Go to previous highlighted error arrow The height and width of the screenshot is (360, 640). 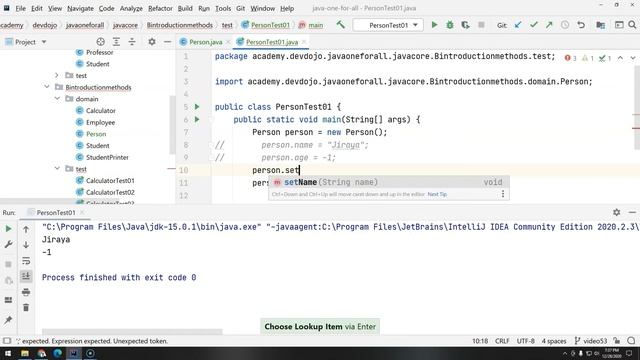620,58
